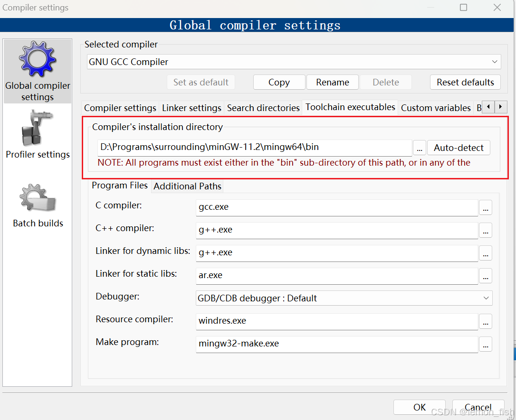Click the "Compiler's installation directory" label

[x=157, y=127]
